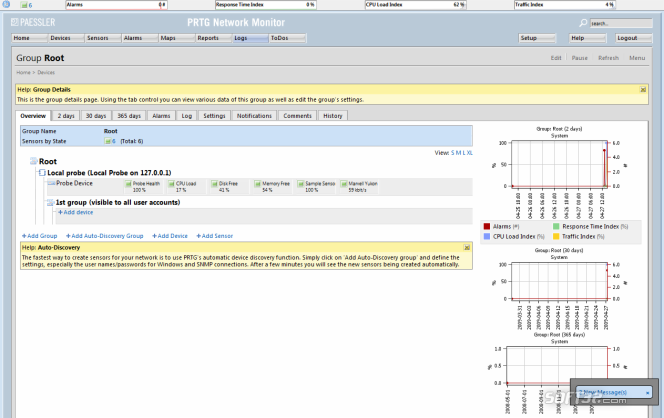Close the Group Details help box
664x418 pixels.
(x=643, y=90)
